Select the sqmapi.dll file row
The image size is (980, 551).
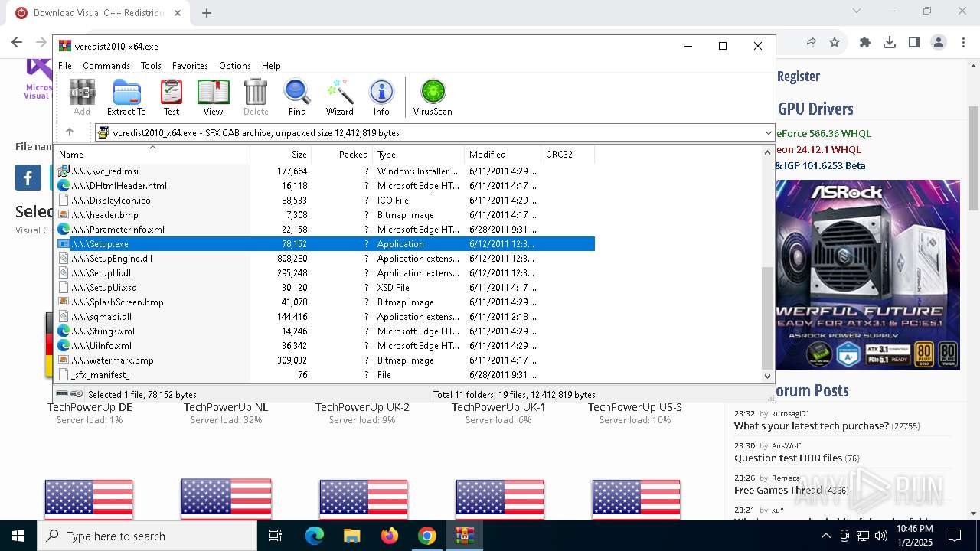(x=325, y=317)
